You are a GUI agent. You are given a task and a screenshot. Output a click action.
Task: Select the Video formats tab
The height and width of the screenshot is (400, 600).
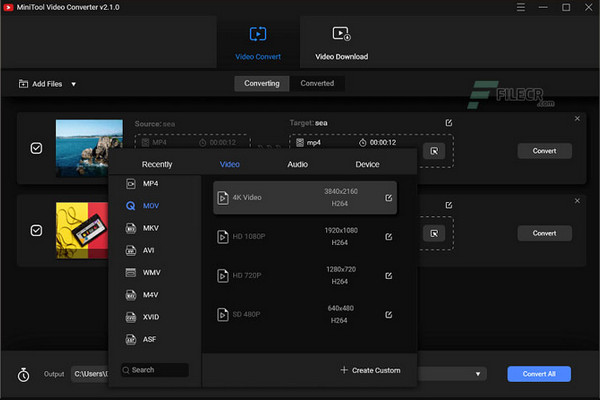(x=230, y=164)
